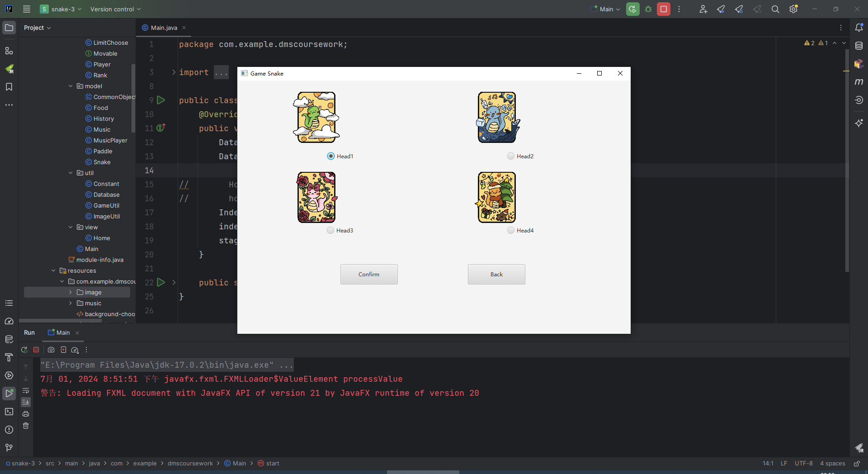868x474 pixels.
Task: Take thread dump camera icon in Run panel
Action: [x=51, y=350]
